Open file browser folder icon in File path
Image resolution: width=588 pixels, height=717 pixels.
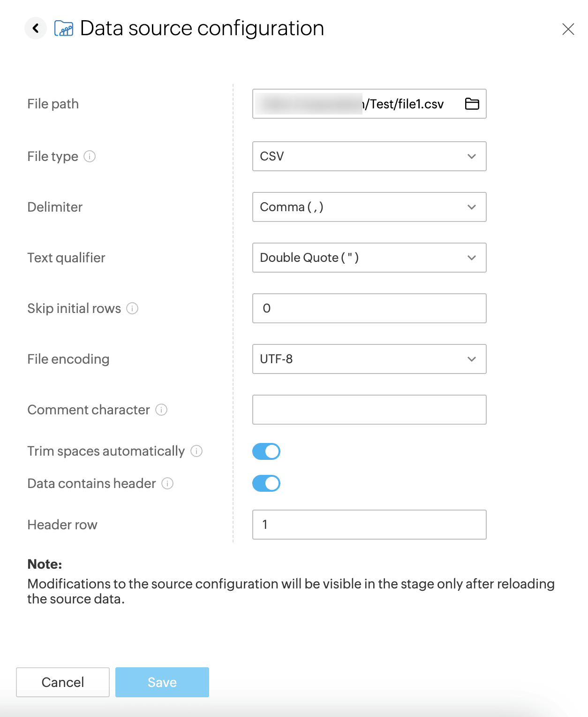pyautogui.click(x=472, y=104)
